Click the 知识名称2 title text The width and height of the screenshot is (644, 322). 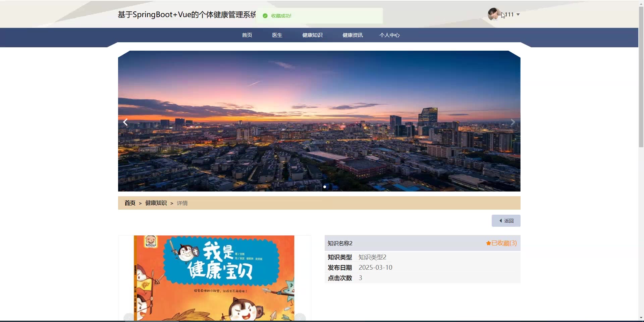(x=340, y=243)
